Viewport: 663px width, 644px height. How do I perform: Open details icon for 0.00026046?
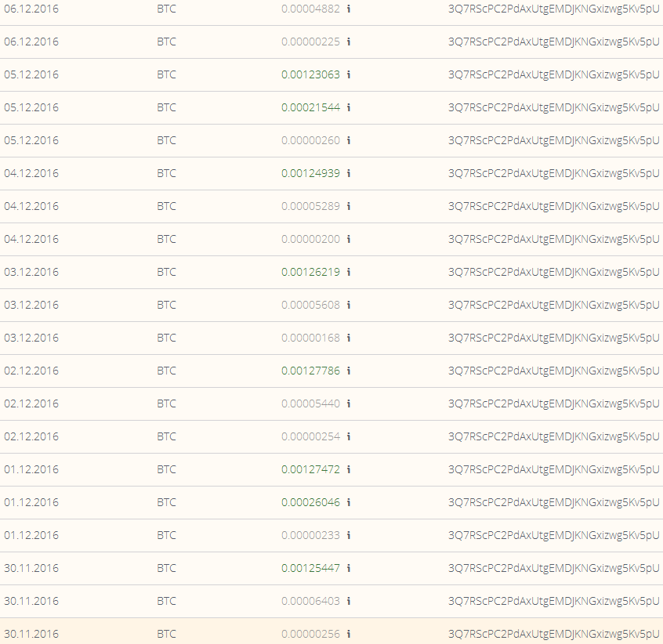tap(349, 502)
